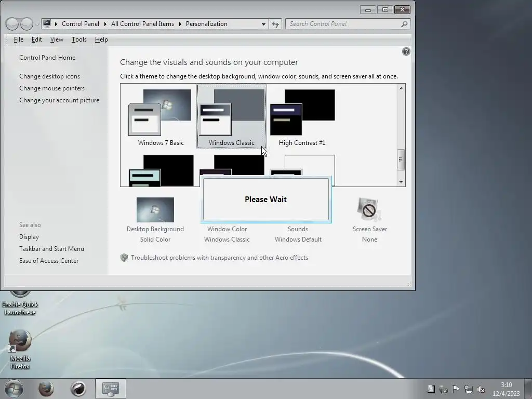532x399 pixels.
Task: Open the Sounds Windows Default setting
Action: point(298,234)
